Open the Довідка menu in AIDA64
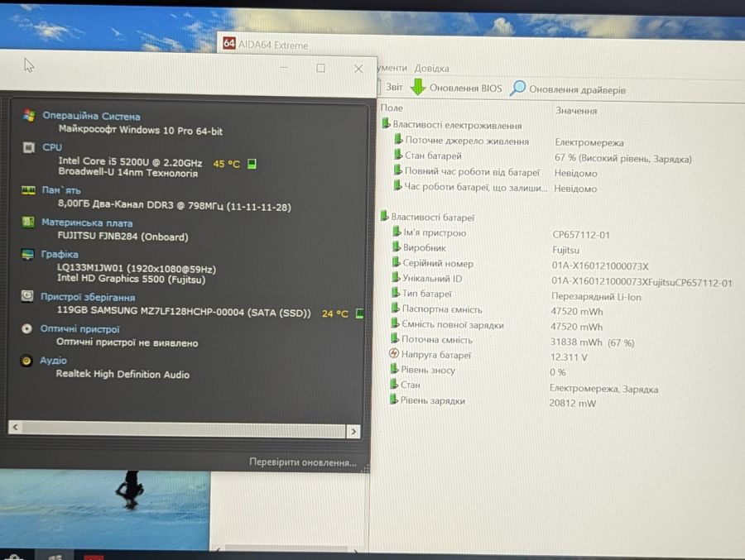This screenshot has height=560, width=745. coord(431,68)
